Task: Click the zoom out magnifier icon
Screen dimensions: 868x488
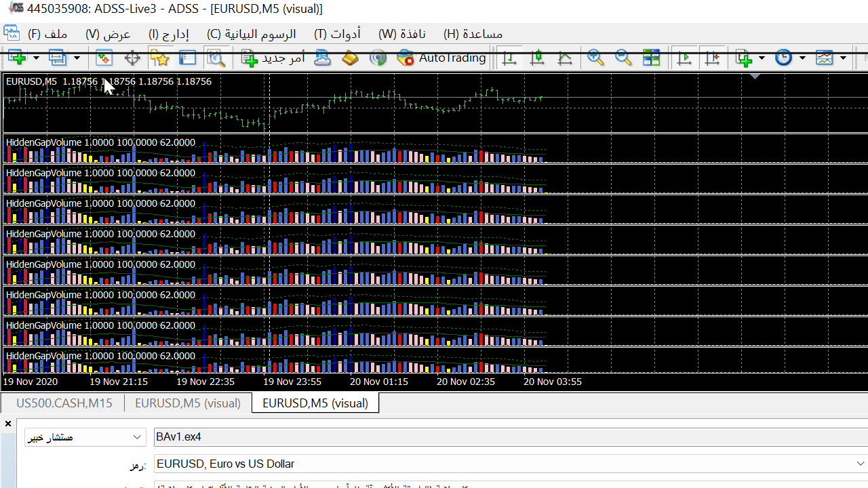Action: point(623,58)
